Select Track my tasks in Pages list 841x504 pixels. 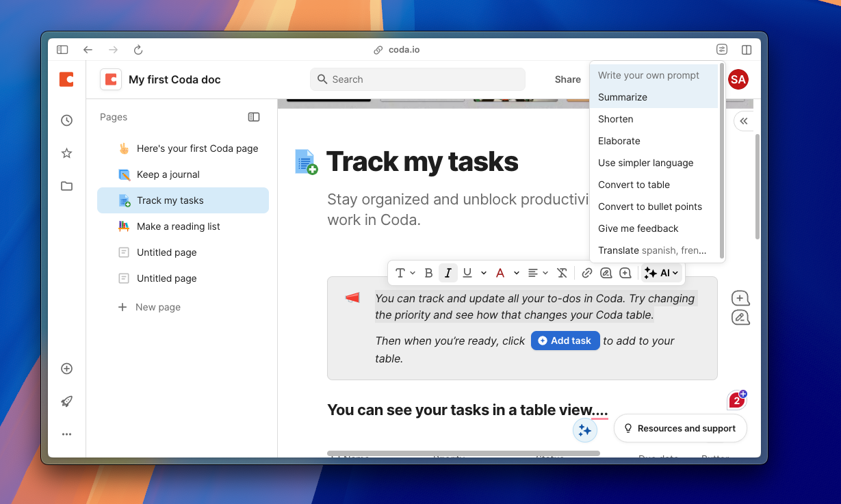183,200
